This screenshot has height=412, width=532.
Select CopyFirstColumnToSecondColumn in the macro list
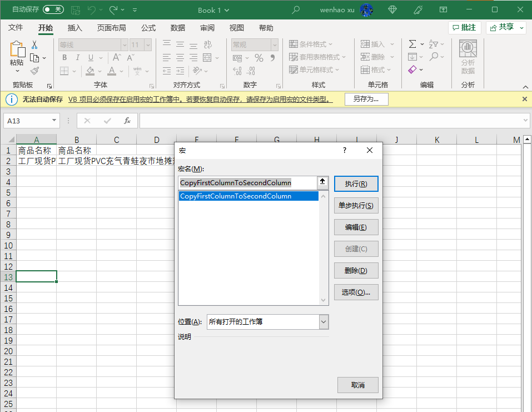click(x=248, y=196)
